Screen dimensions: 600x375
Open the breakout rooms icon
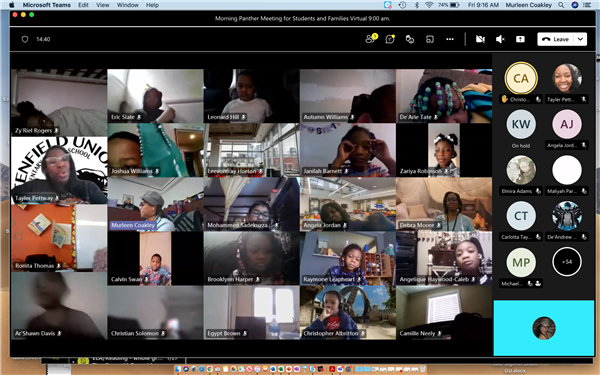(x=430, y=39)
